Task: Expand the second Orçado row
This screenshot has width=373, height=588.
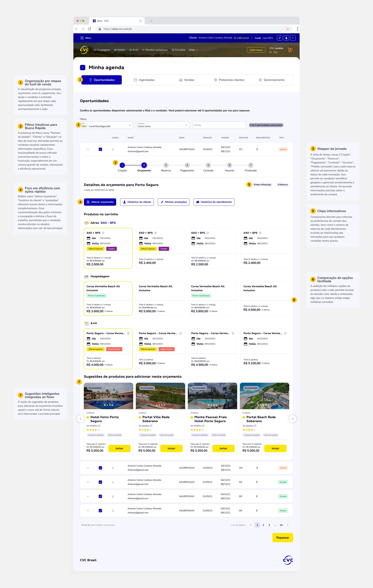Action: pos(88,496)
